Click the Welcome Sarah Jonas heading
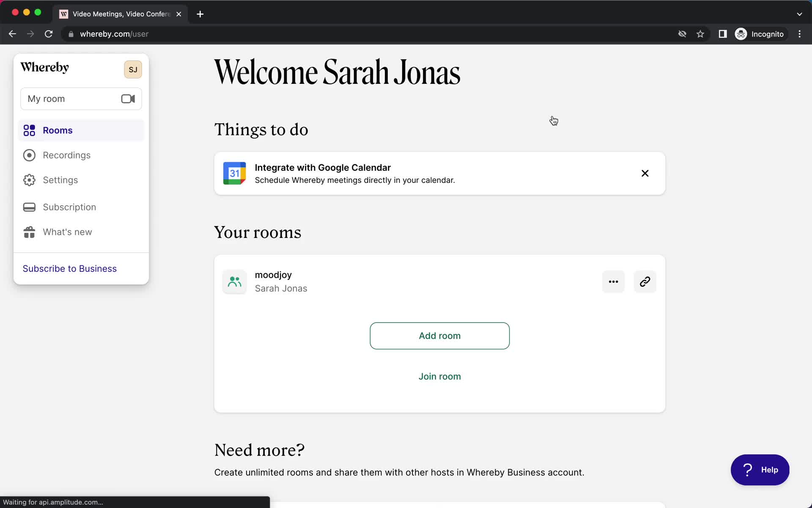812x508 pixels. pos(337,72)
